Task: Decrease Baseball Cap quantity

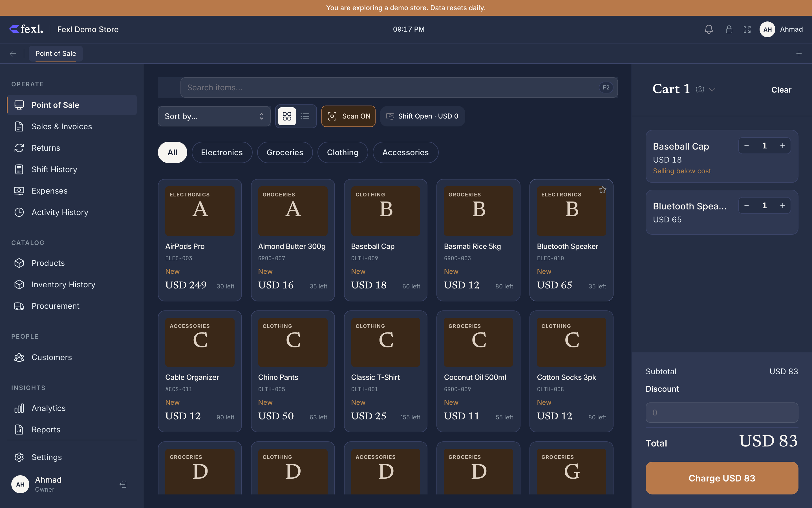Action: (747, 146)
